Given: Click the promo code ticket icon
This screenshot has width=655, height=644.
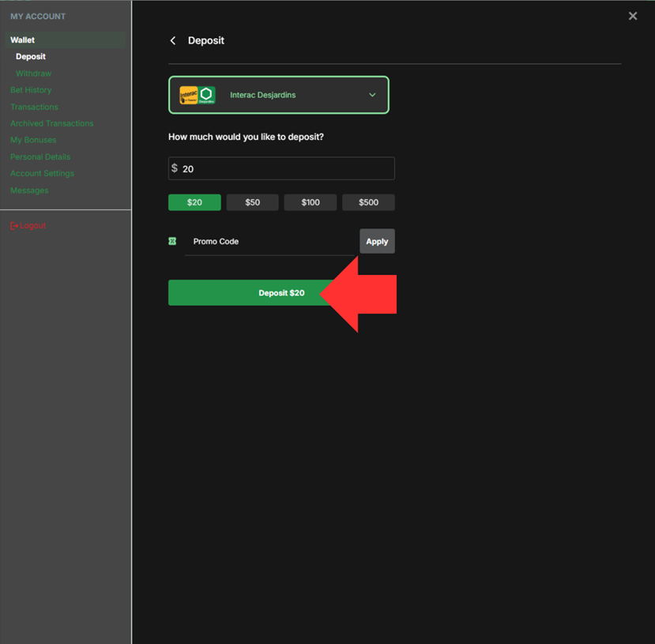Looking at the screenshot, I should [x=172, y=241].
